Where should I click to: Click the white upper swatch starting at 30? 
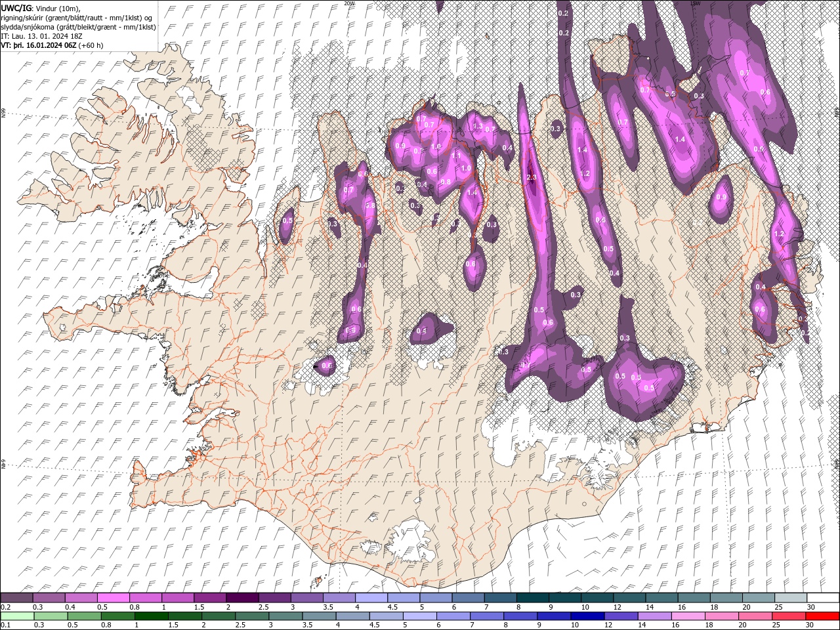click(x=823, y=598)
